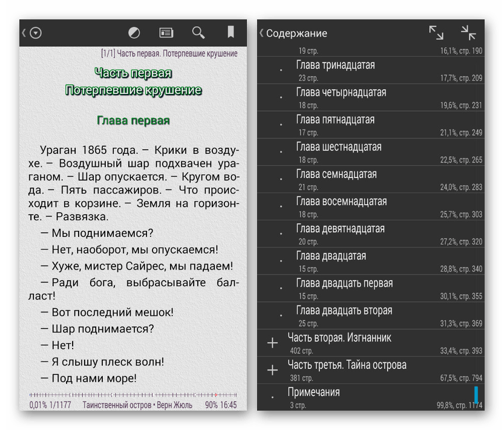
Task: Open the circled dropdown menu icon
Action: click(36, 33)
